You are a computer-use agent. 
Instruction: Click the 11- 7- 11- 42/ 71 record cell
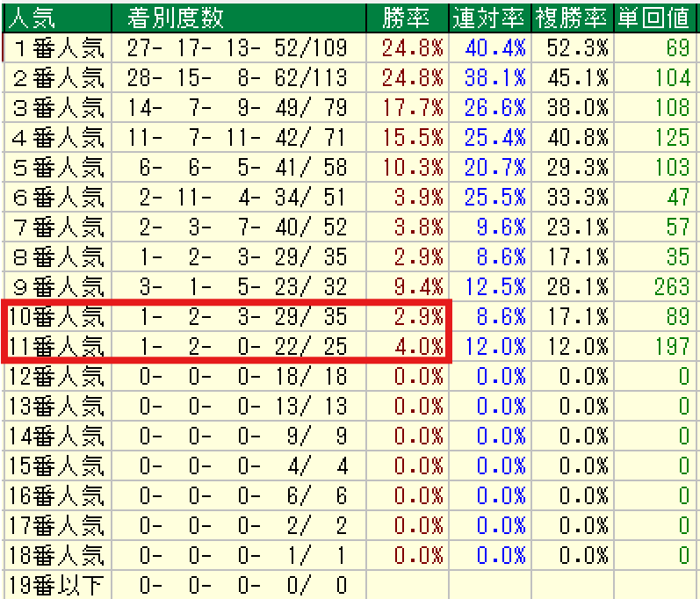pos(239,138)
